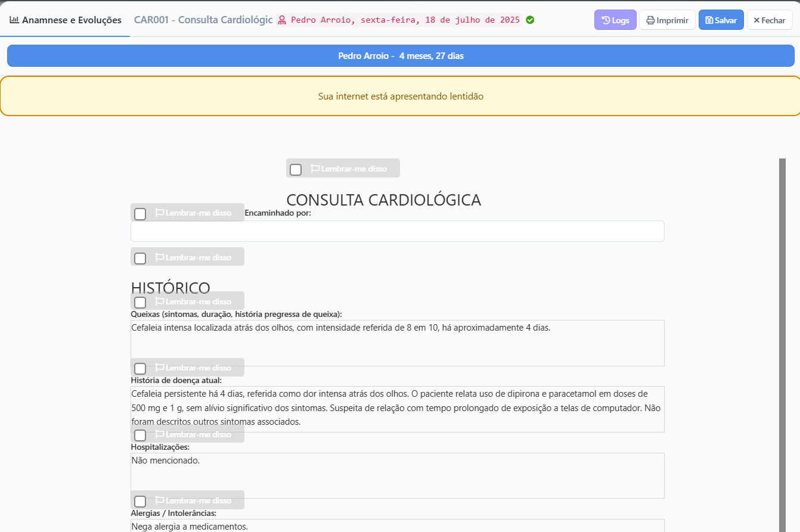This screenshot has height=532, width=800.
Task: Click the green check status icon
Action: [x=530, y=20]
